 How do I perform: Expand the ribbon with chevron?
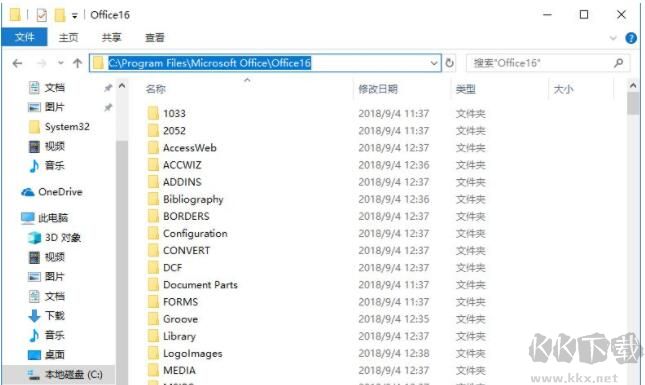[613, 38]
